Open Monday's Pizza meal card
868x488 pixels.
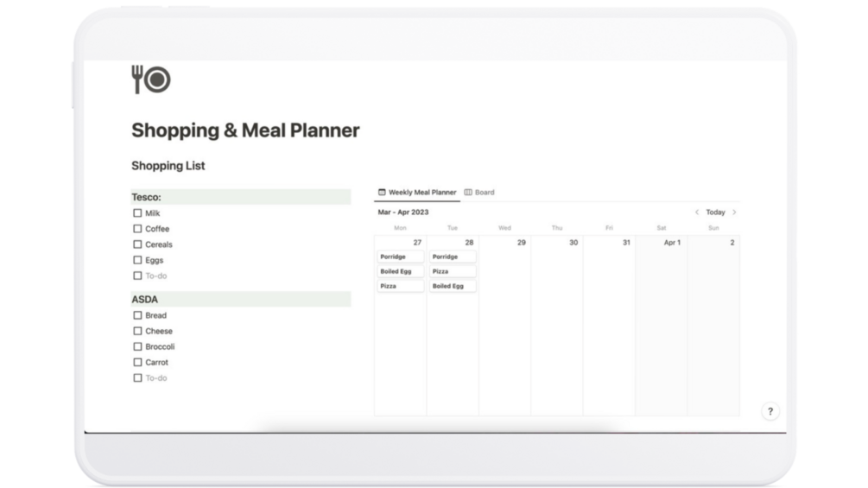[x=401, y=286]
